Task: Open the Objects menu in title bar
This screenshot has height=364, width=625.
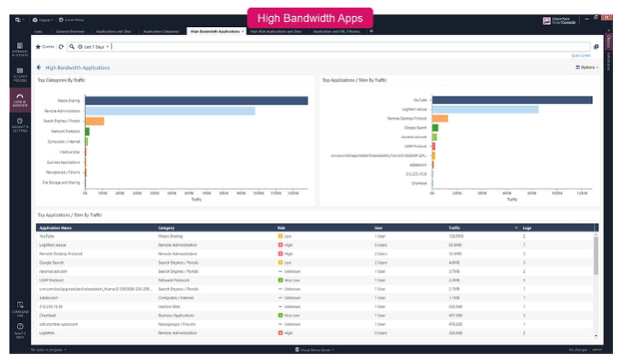Action: click(x=42, y=19)
